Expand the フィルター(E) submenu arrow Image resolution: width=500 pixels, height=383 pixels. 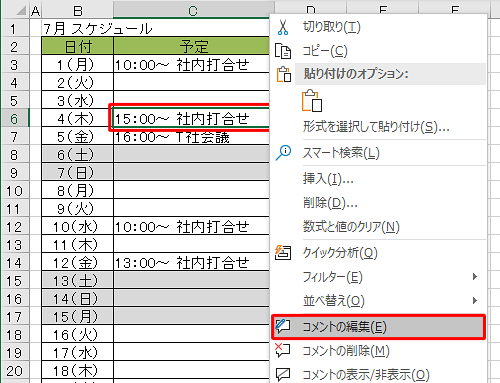tap(475, 277)
